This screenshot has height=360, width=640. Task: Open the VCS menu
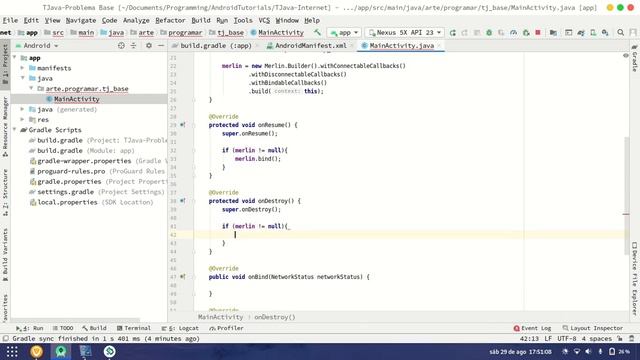click(264, 20)
